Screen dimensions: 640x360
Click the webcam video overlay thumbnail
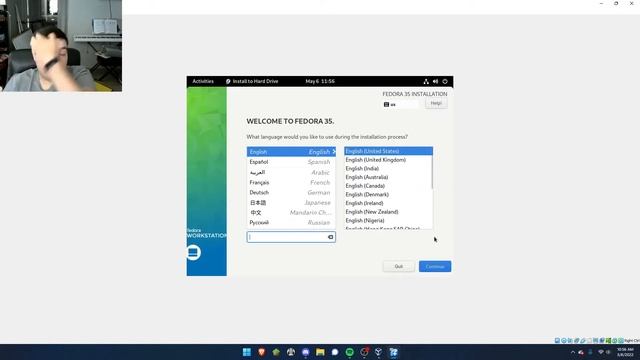pyautogui.click(x=61, y=46)
